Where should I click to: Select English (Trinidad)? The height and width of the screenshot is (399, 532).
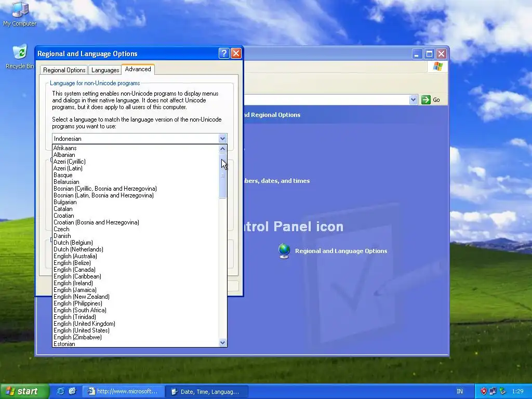pos(136,317)
